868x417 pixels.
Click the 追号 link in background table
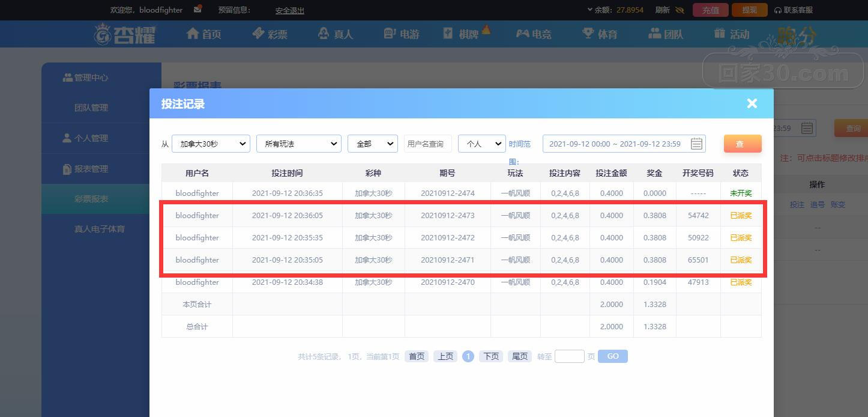tap(817, 205)
